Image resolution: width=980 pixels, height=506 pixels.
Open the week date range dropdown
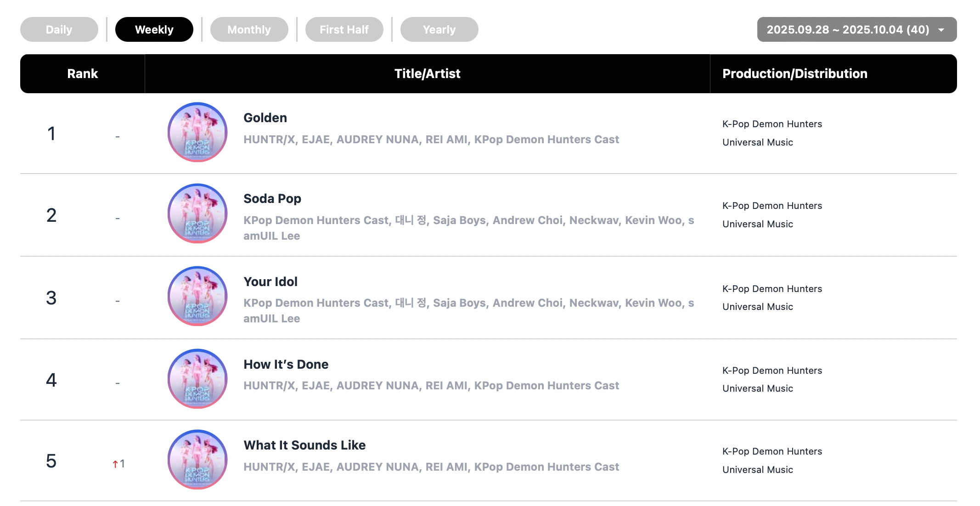tap(847, 30)
